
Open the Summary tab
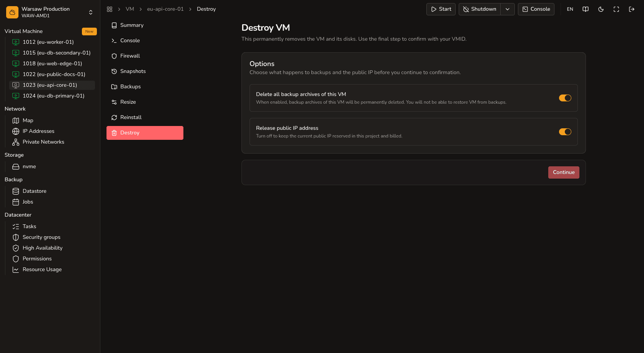(x=145, y=25)
